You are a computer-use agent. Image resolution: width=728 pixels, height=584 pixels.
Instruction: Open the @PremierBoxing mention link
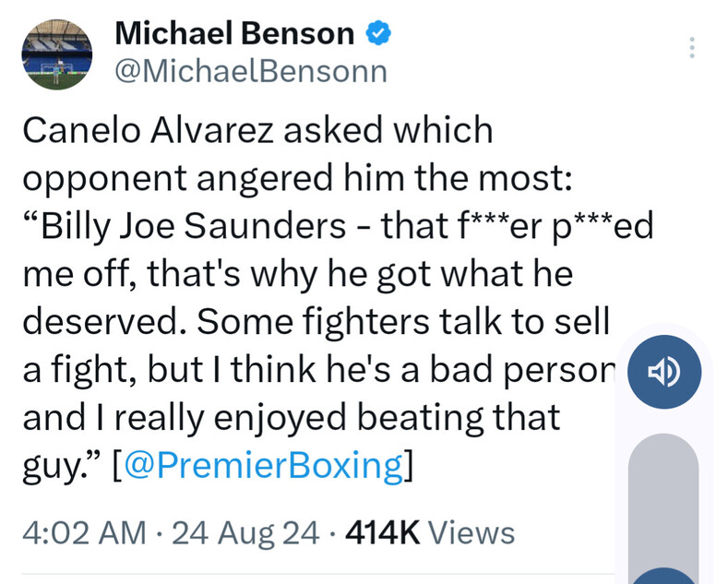[262, 465]
